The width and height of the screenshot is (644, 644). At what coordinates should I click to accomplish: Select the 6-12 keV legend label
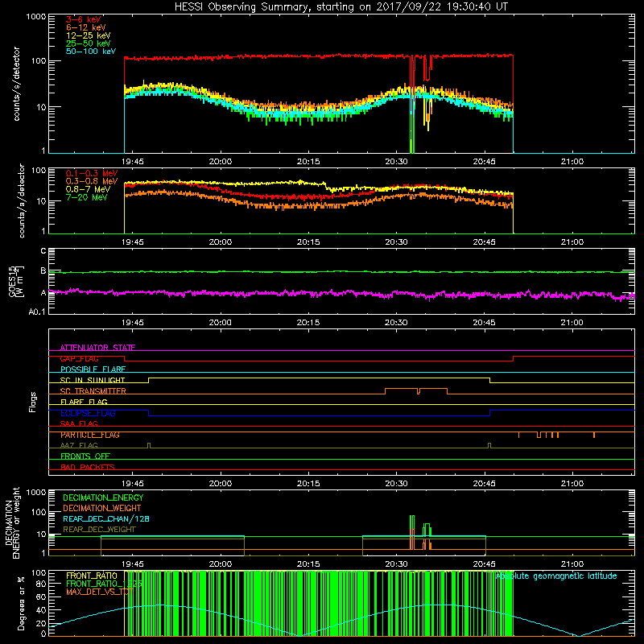point(86,27)
